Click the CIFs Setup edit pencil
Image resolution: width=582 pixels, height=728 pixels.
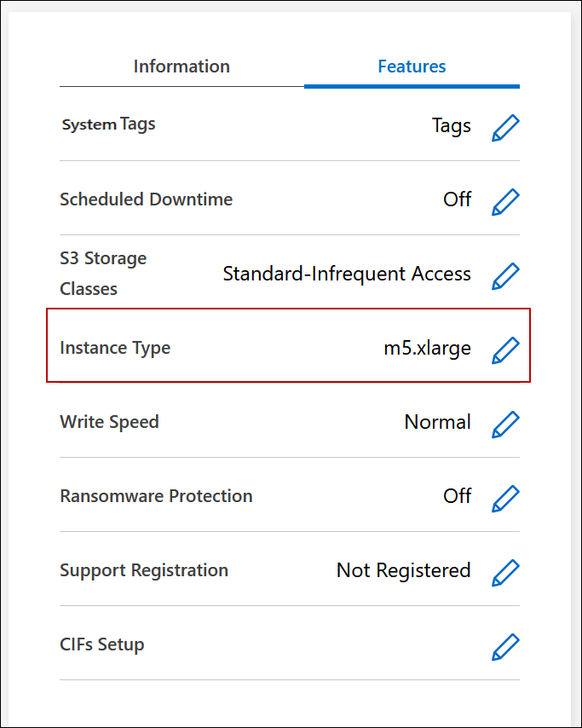pyautogui.click(x=505, y=646)
